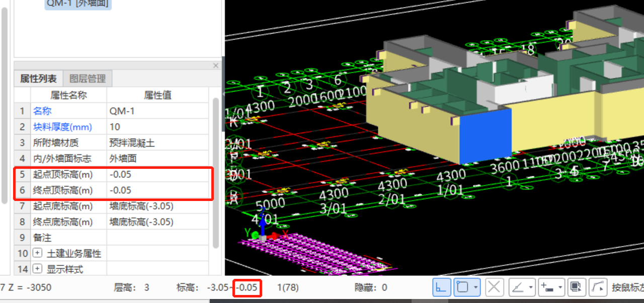Open angle snap dropdown arrow

tap(530, 288)
